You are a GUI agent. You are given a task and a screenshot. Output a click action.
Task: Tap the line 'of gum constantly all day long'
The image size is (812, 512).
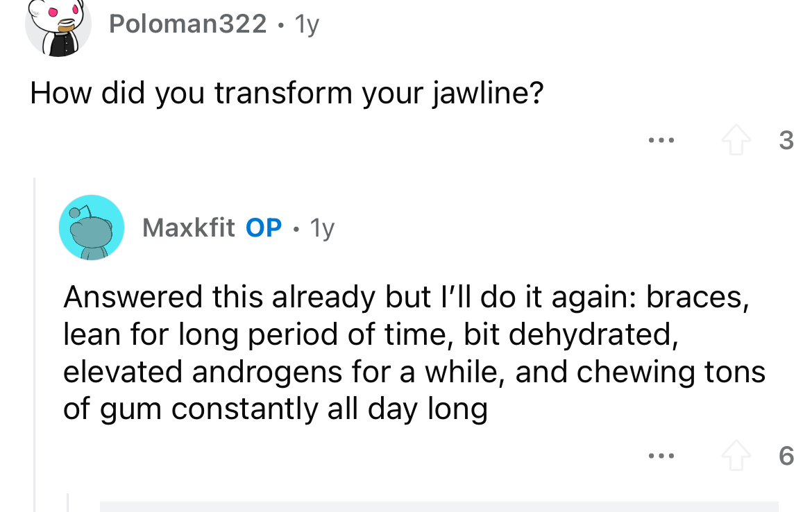276,409
